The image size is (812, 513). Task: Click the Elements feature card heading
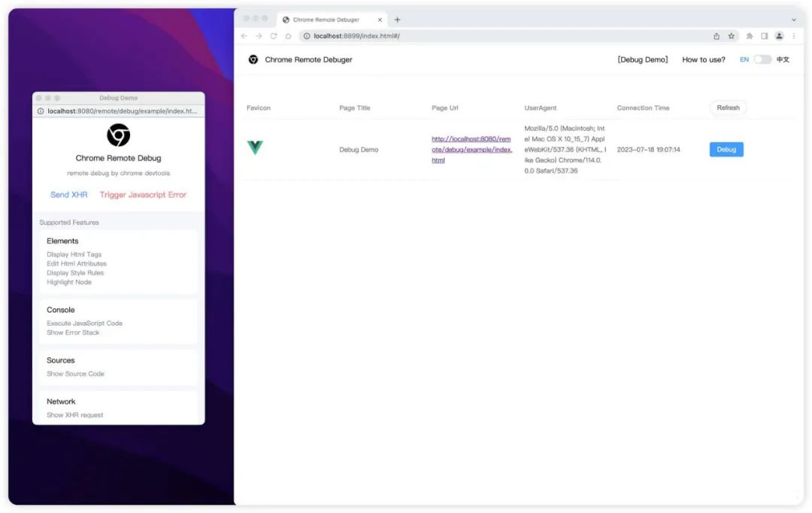62,241
